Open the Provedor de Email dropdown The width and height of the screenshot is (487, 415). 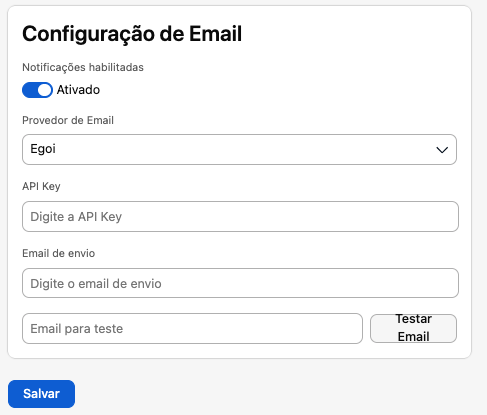pos(239,149)
